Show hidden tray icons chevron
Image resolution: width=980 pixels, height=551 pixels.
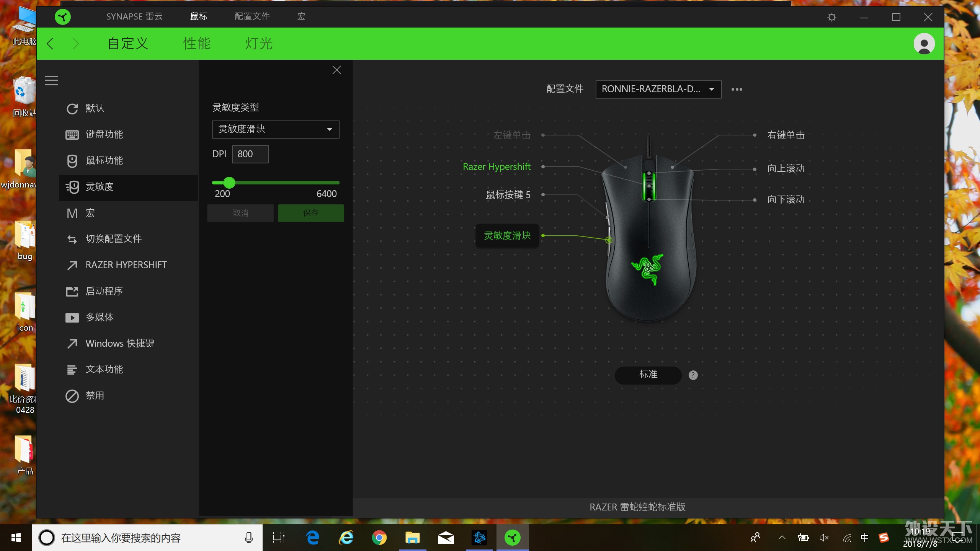point(782,538)
